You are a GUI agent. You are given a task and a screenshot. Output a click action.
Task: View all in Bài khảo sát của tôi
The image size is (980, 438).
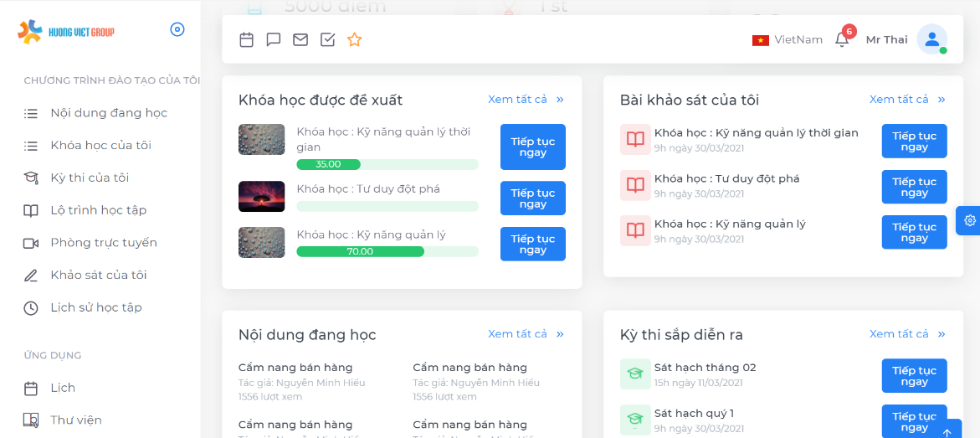tap(907, 100)
